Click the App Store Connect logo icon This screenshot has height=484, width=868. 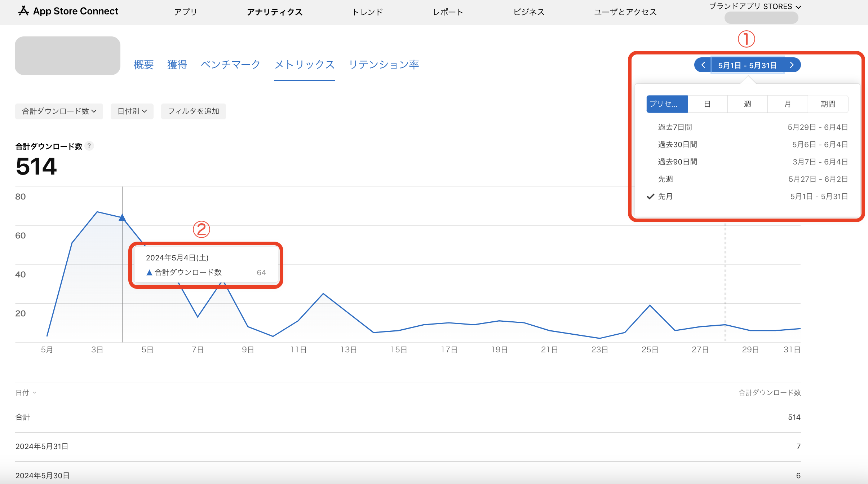(x=23, y=11)
